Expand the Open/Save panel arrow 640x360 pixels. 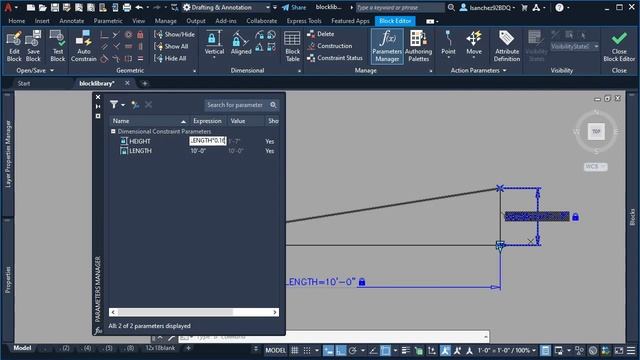(x=52, y=70)
